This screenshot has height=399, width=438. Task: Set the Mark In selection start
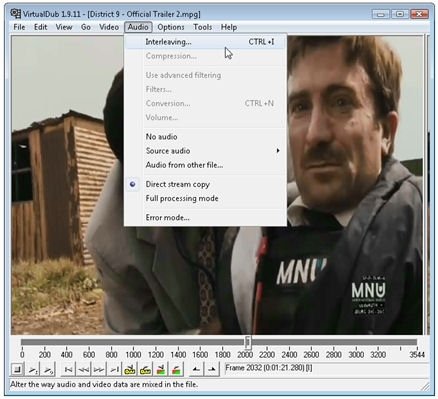(x=196, y=370)
